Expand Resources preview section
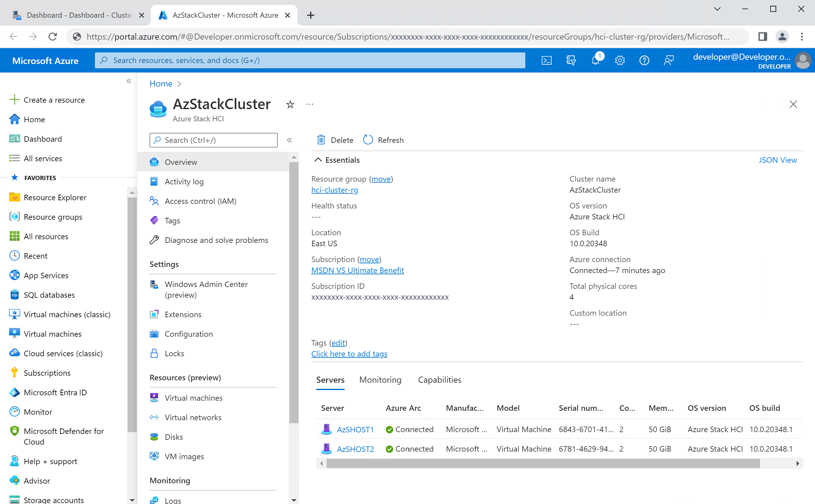 pos(185,377)
